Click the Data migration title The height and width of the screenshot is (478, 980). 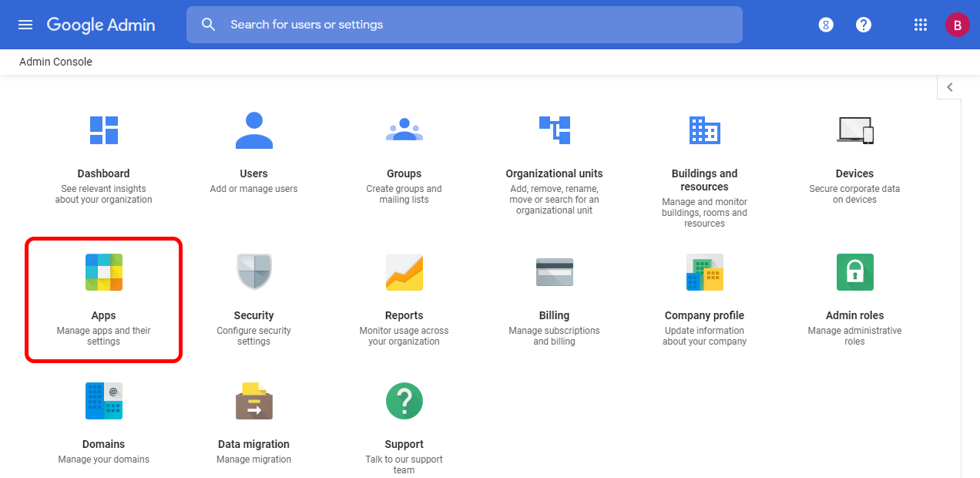(254, 444)
